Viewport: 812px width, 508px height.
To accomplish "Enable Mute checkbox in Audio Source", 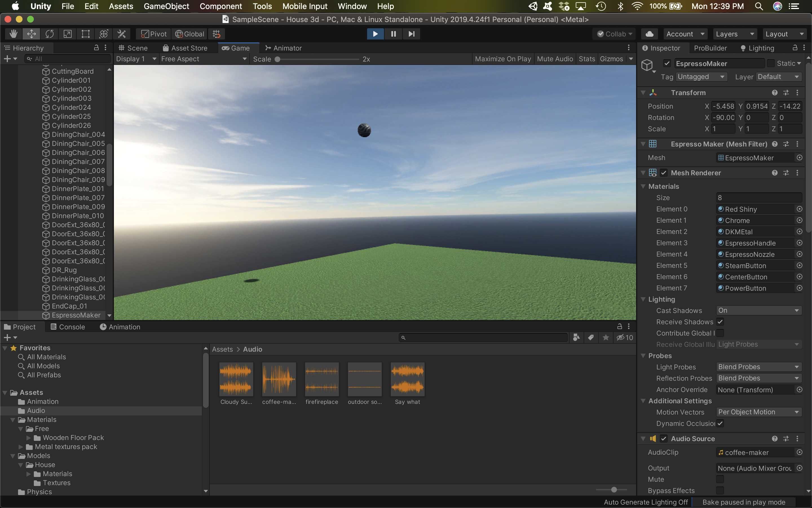I will tap(720, 479).
